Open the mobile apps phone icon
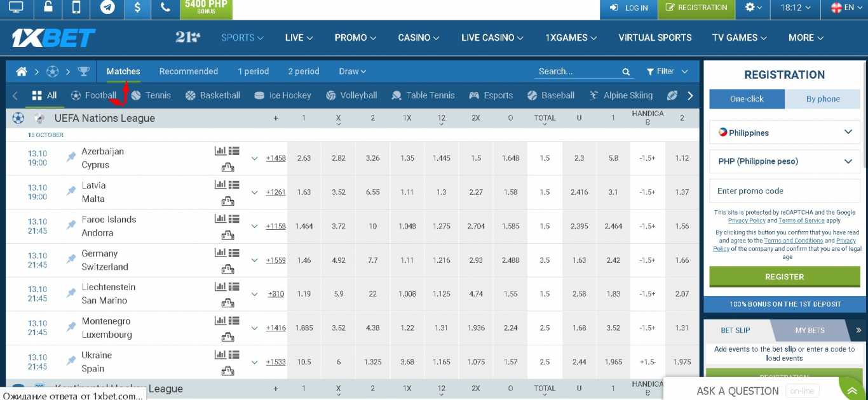 pos(76,8)
